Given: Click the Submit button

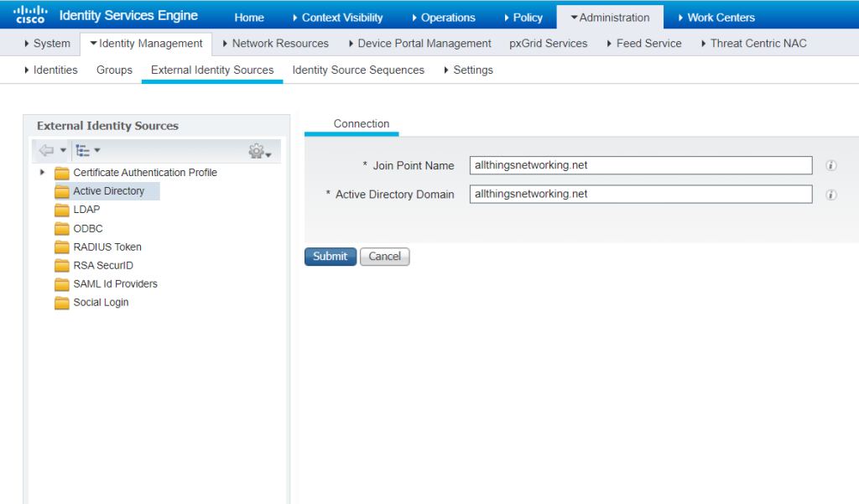Looking at the screenshot, I should 331,257.
